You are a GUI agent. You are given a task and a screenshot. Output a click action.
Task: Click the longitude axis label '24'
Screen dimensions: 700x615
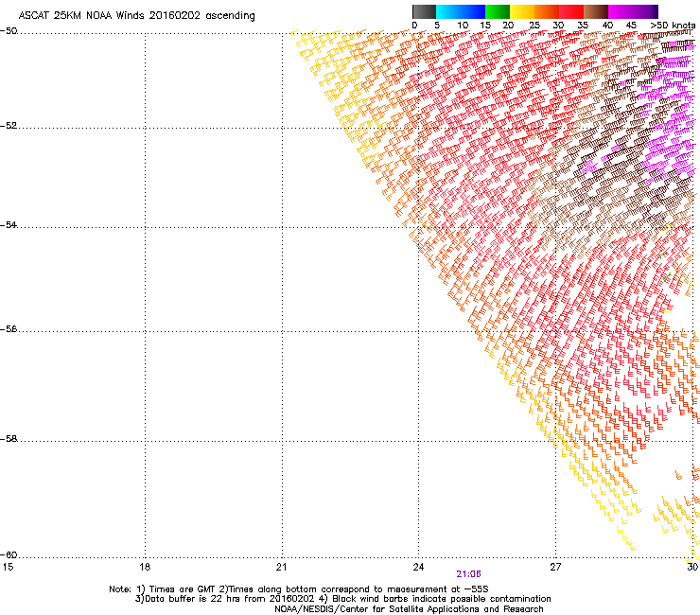[418, 567]
